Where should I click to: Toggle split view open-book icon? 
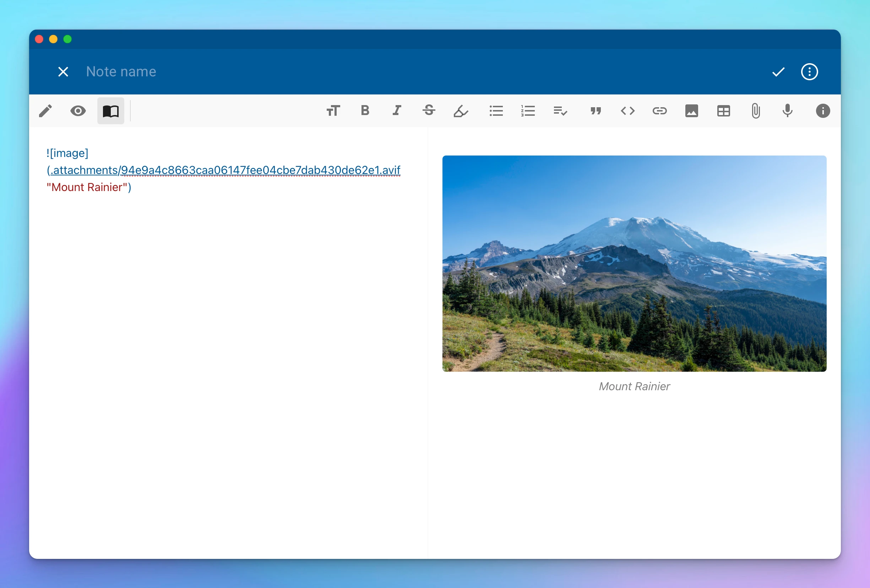click(x=111, y=111)
